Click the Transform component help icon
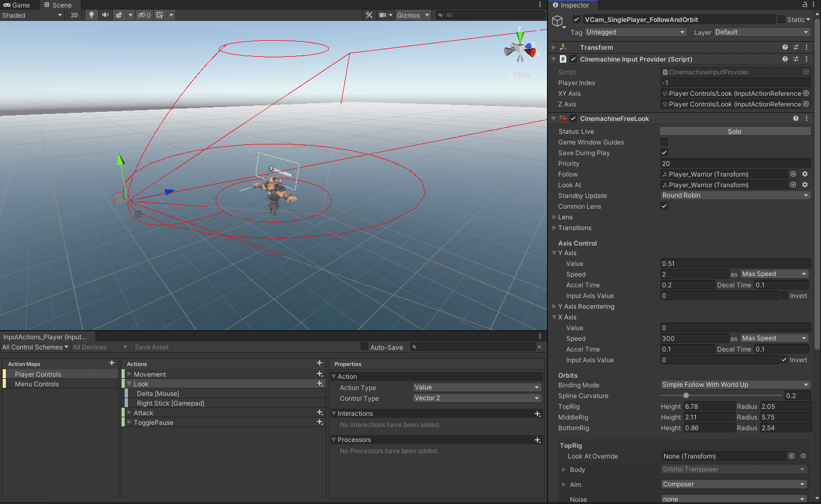The height and width of the screenshot is (504, 821). (x=785, y=47)
